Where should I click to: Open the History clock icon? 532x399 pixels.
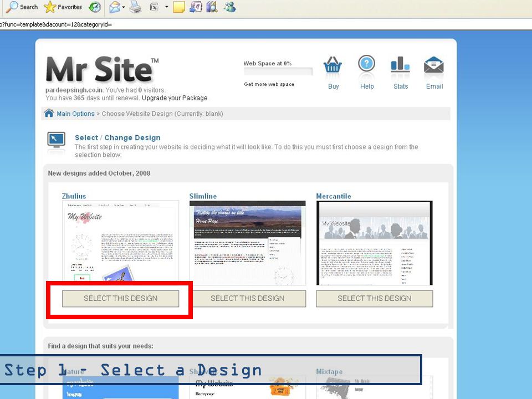point(95,7)
